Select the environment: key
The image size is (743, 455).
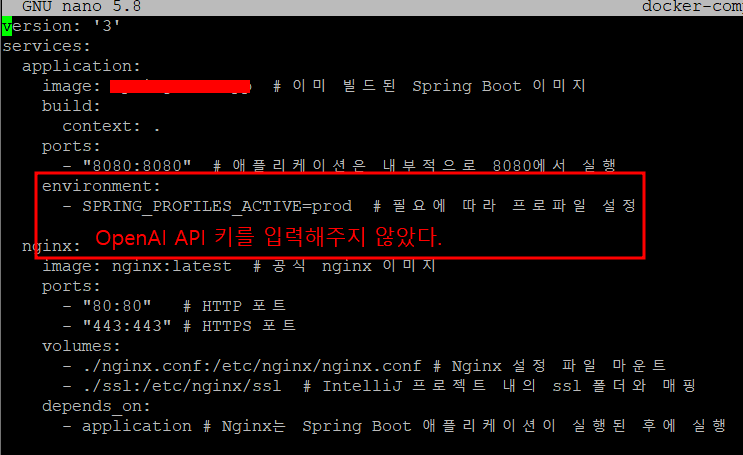click(x=101, y=186)
